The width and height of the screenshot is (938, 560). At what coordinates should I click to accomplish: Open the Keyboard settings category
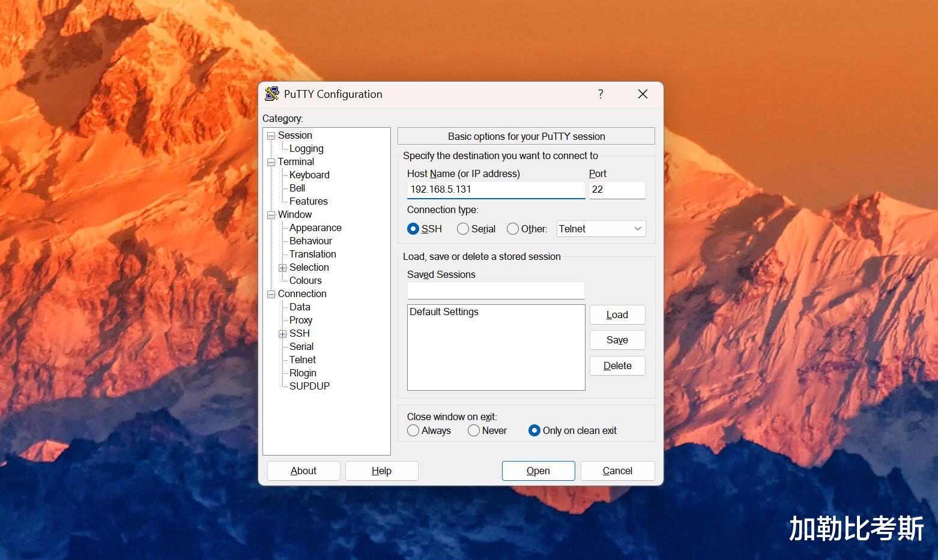coord(309,175)
